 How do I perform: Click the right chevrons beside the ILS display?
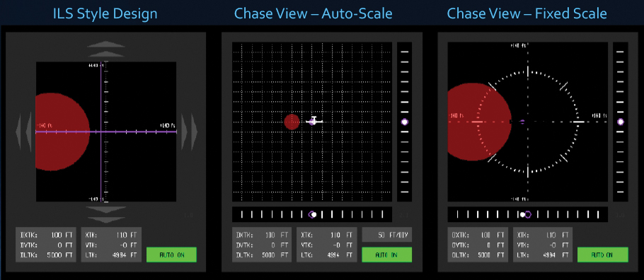coord(189,132)
